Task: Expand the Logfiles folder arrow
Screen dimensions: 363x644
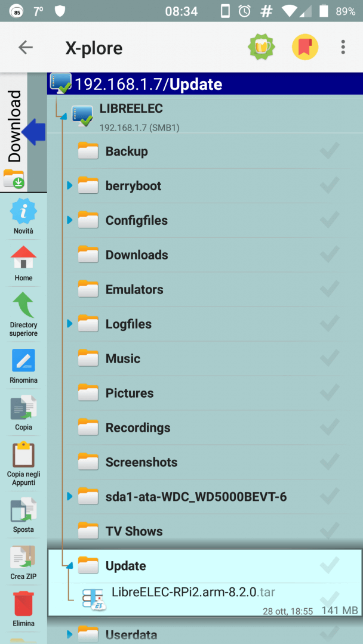Action: (x=70, y=324)
